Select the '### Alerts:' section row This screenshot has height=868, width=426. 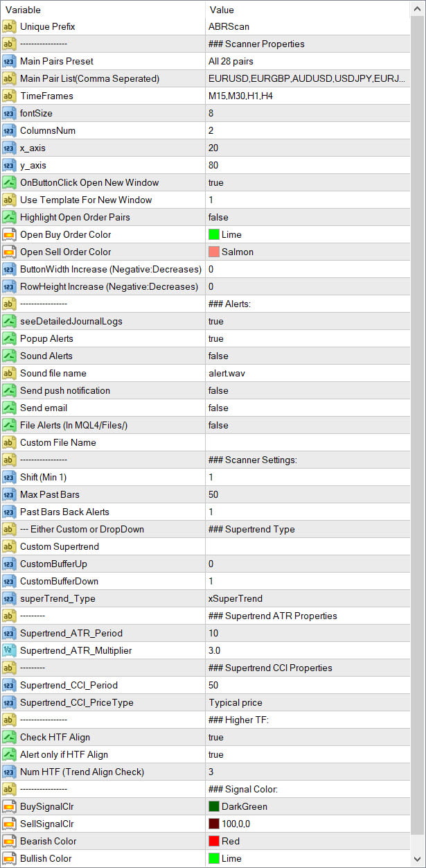tap(205, 304)
